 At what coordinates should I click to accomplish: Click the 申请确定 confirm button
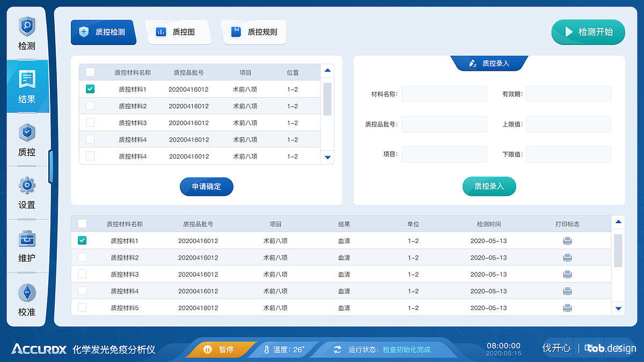pos(206,187)
